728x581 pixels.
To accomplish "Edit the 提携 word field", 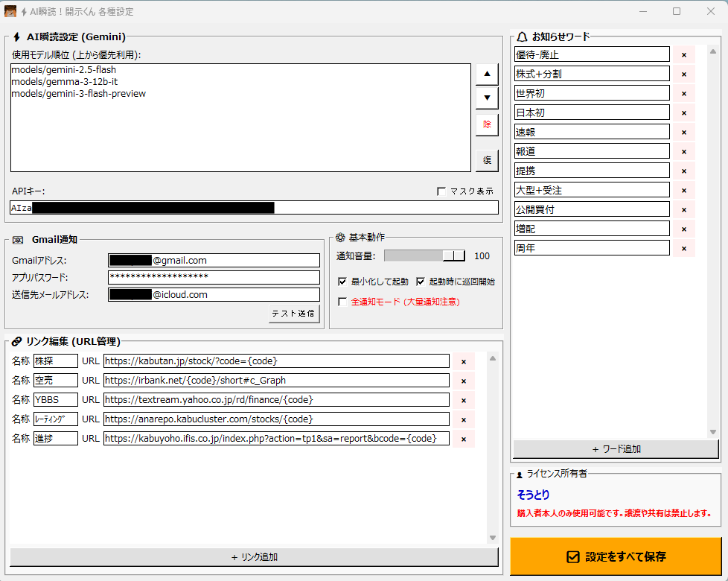I will click(592, 171).
